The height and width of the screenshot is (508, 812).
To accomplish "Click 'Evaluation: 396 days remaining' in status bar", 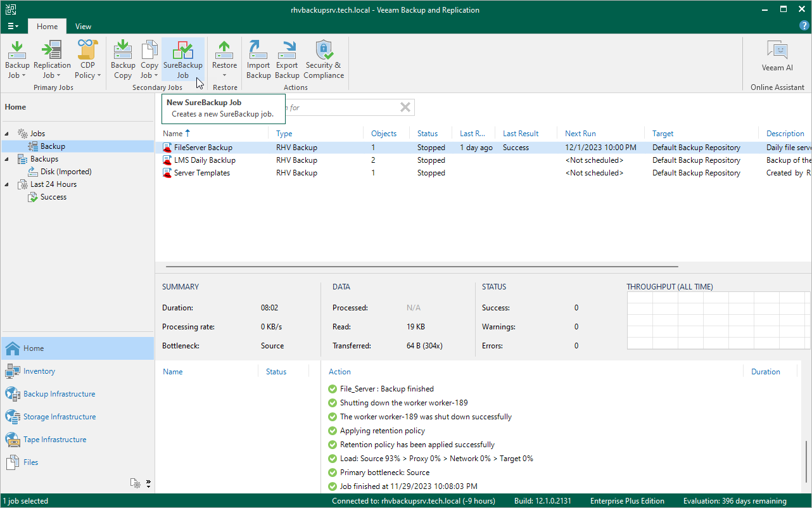I will click(735, 501).
